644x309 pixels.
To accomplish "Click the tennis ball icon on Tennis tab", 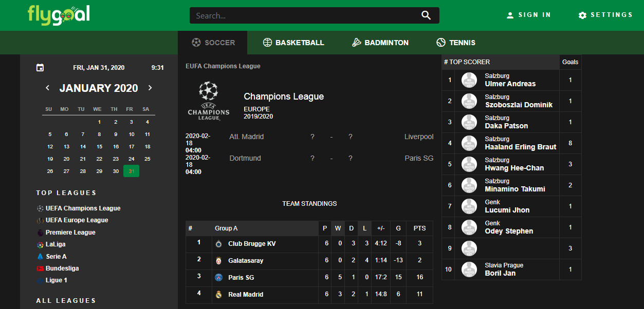I will click(x=440, y=42).
